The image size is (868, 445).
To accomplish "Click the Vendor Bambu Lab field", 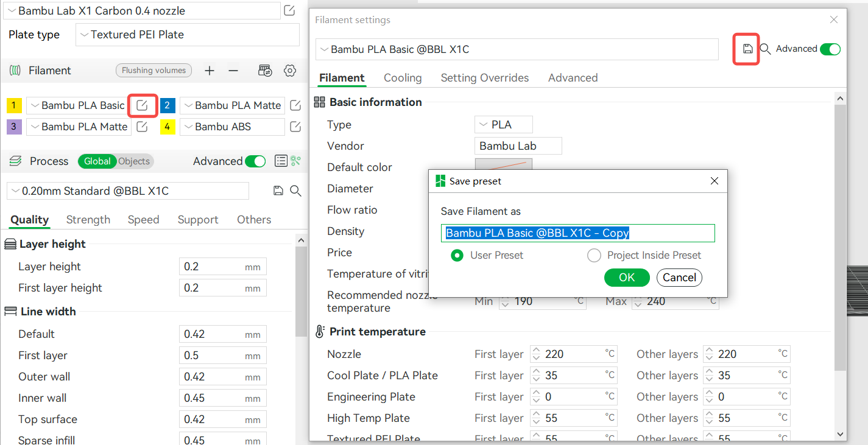I will tap(518, 146).
